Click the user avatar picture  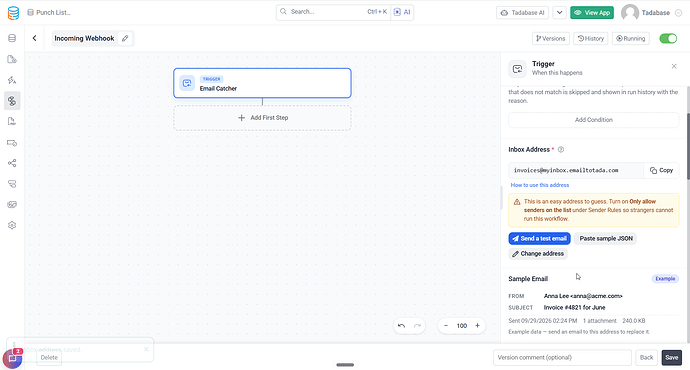[x=630, y=13]
